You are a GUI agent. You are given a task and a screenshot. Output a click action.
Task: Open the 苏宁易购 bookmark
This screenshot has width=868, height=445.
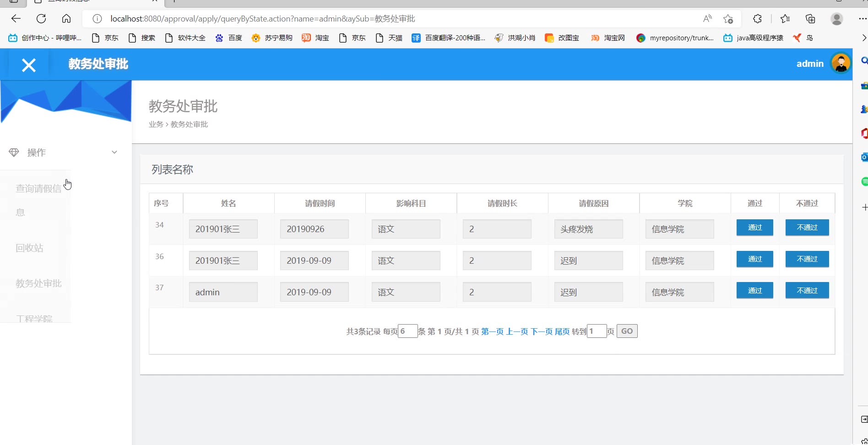pyautogui.click(x=272, y=38)
